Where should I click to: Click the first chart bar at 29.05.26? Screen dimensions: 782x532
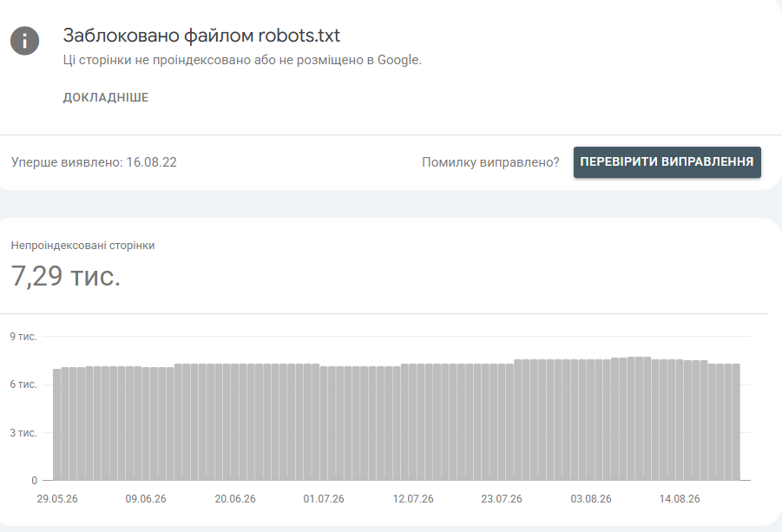click(57, 424)
